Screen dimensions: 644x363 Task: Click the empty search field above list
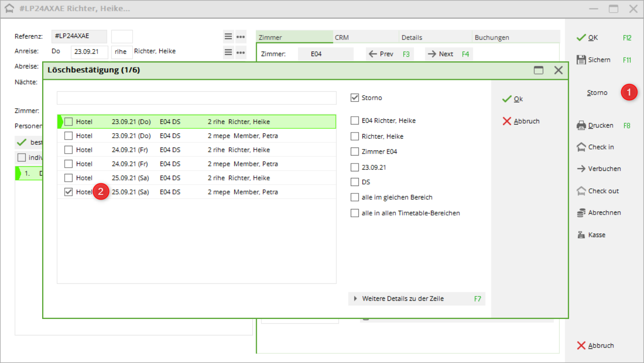pos(197,98)
